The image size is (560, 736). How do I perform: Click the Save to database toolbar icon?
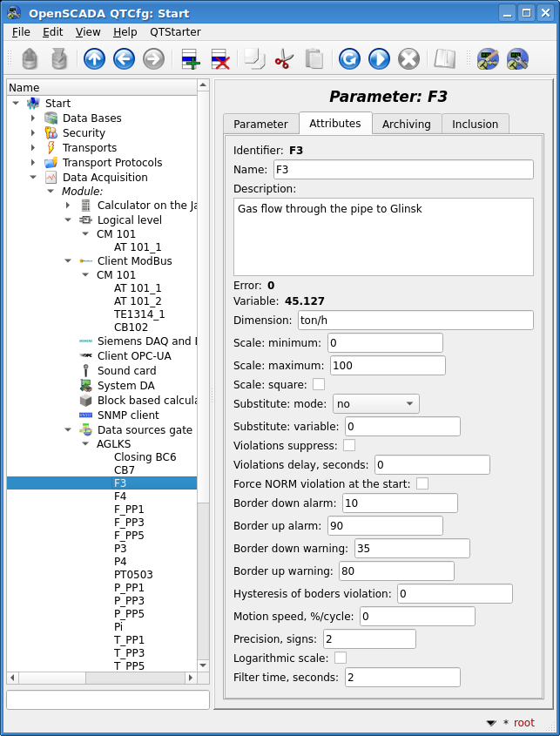click(59, 59)
